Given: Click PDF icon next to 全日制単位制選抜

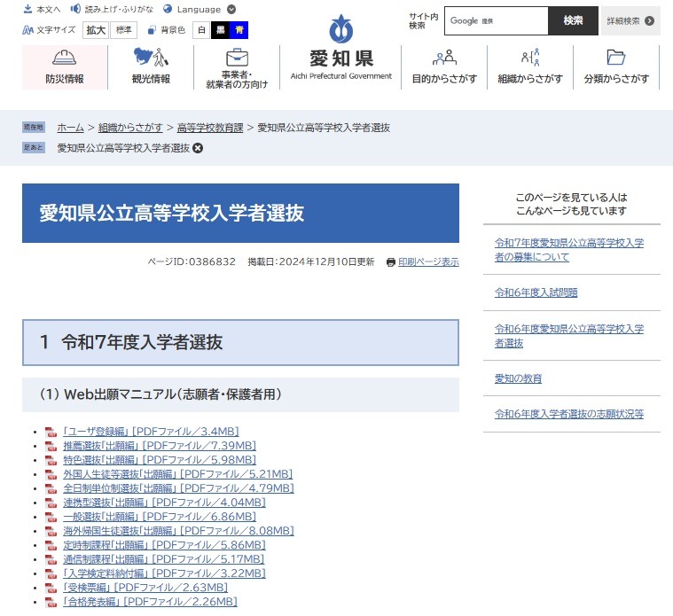Looking at the screenshot, I should click(51, 488).
